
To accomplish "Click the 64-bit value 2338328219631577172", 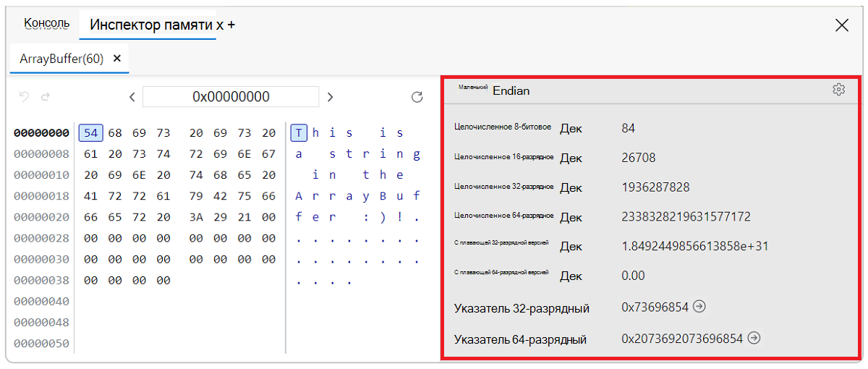I will coord(686,217).
